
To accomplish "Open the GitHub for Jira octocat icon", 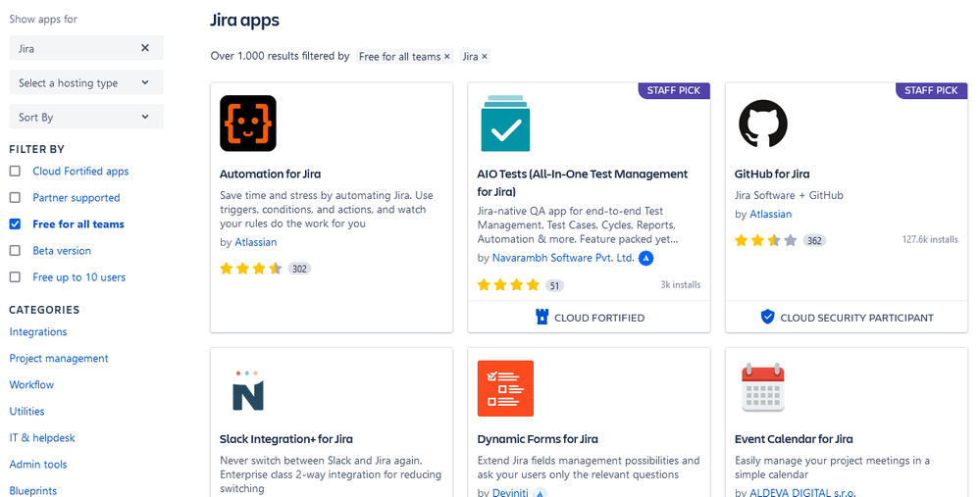I will (762, 123).
